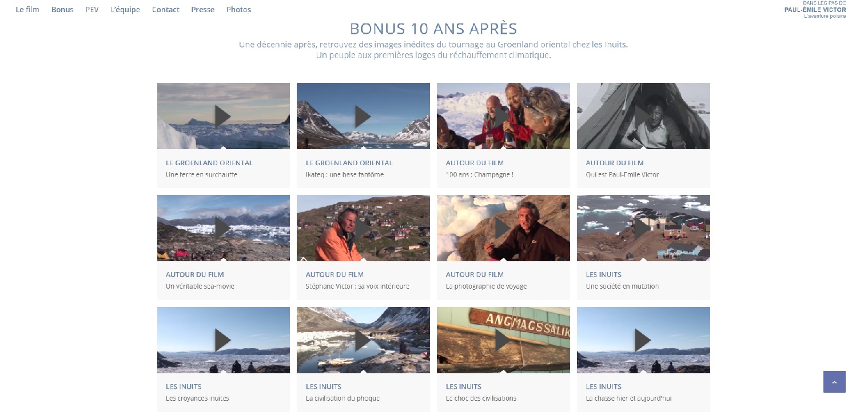Open the 'Photos' navigation item
Screen dimensions: 868x415
click(x=238, y=9)
